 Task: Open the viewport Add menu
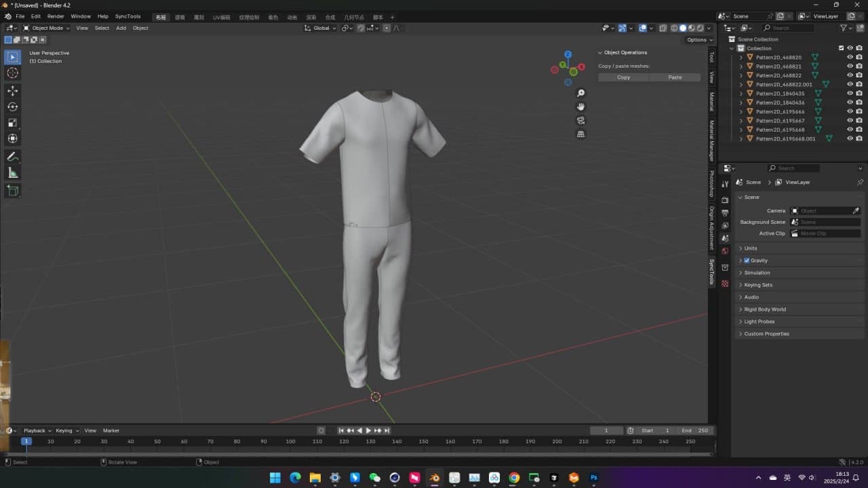(x=121, y=28)
